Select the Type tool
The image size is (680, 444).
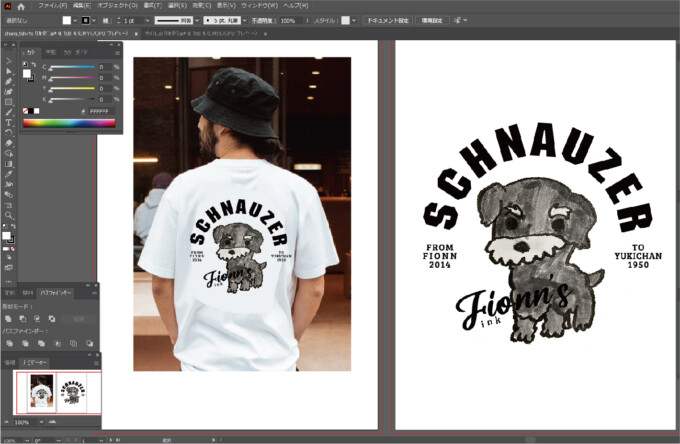[8, 122]
